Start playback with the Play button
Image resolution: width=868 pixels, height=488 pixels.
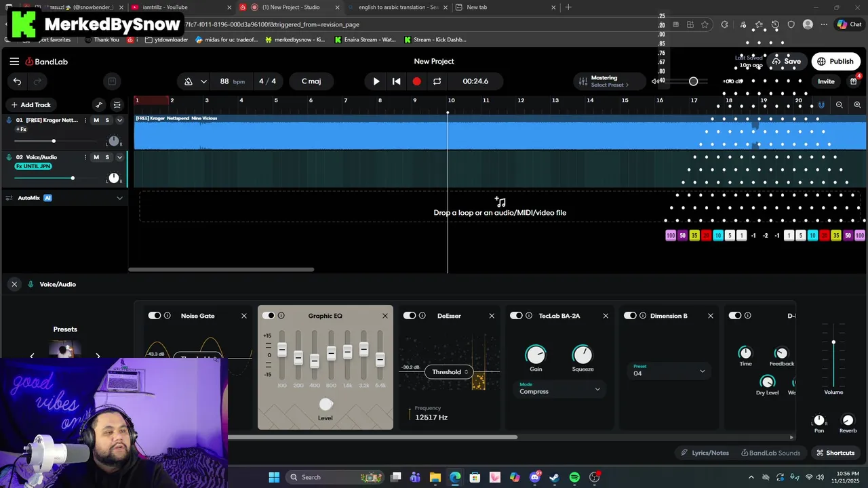point(376,81)
